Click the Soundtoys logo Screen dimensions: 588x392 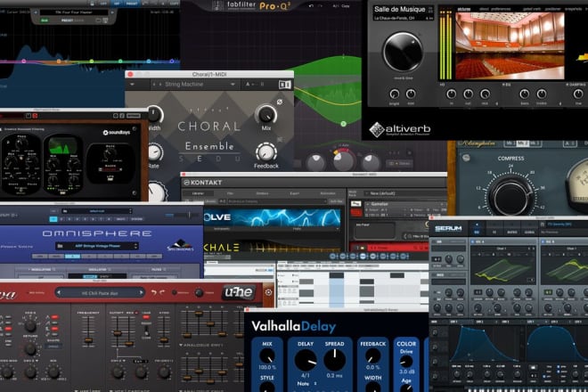click(116, 133)
